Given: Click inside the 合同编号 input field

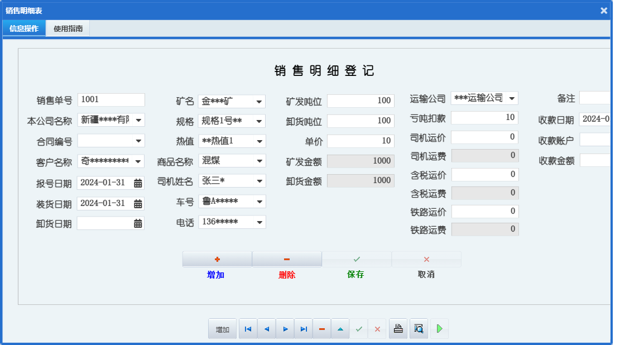Looking at the screenshot, I should (106, 141).
